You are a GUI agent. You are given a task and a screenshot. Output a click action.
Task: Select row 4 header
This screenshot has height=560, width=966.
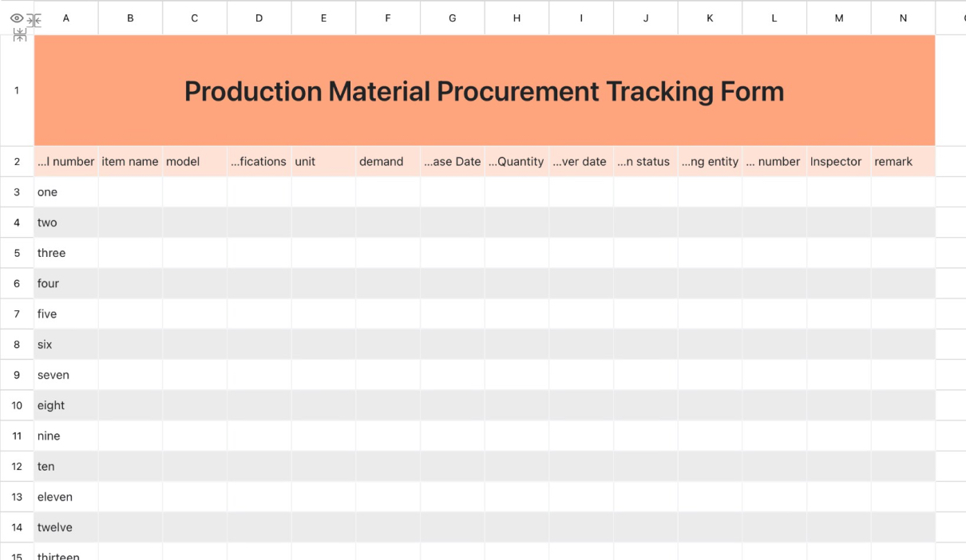pyautogui.click(x=17, y=223)
